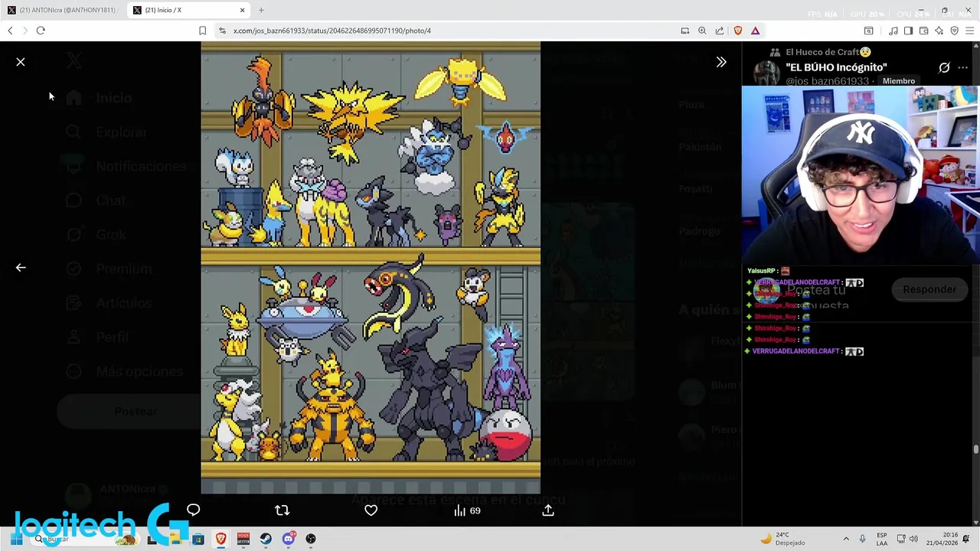980x551 pixels.
Task: Toggle the browser sidebar panel
Action: (908, 31)
